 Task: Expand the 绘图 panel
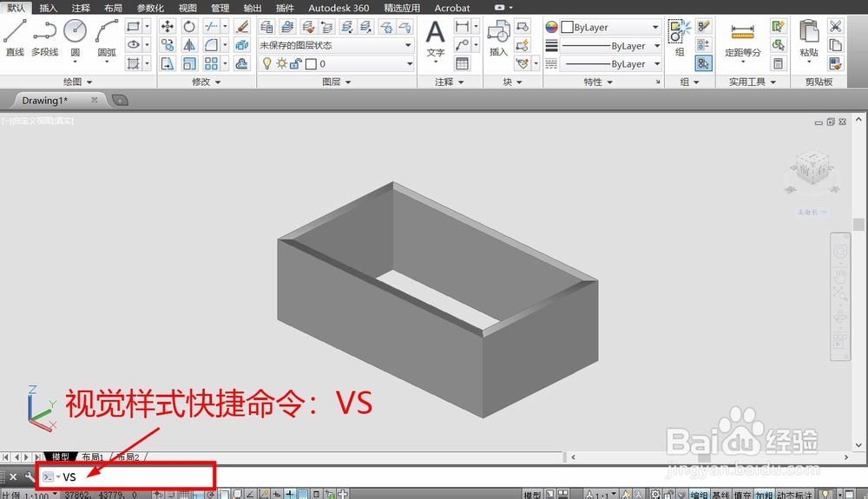[x=77, y=82]
